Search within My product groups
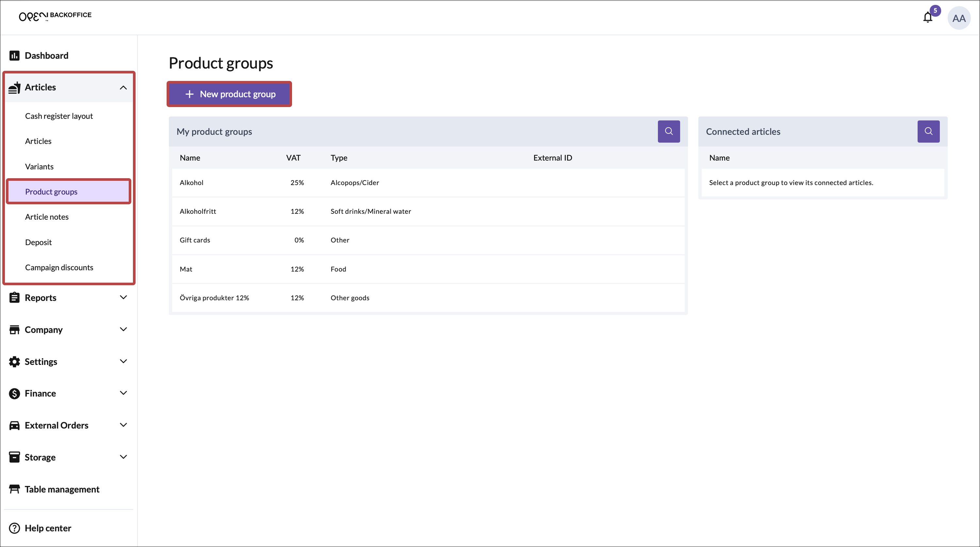The height and width of the screenshot is (547, 980). (x=668, y=132)
